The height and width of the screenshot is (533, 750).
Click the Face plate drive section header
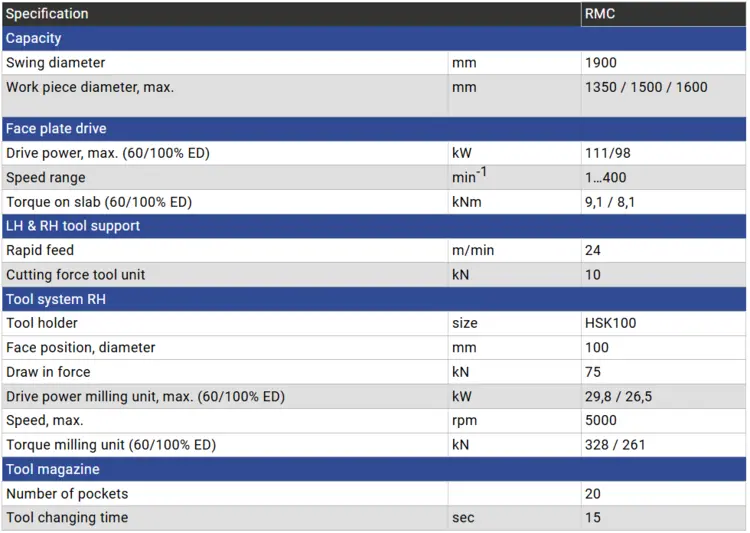[56, 129]
